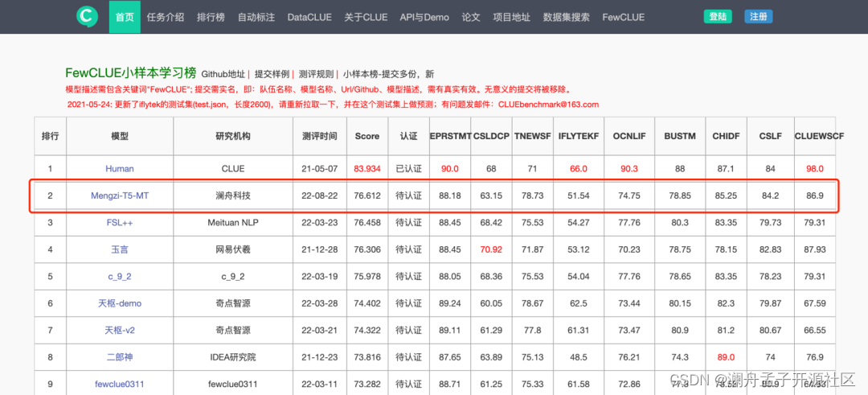Click the OCNLIF column header
Screen dimensions: 868x395
tap(629, 136)
